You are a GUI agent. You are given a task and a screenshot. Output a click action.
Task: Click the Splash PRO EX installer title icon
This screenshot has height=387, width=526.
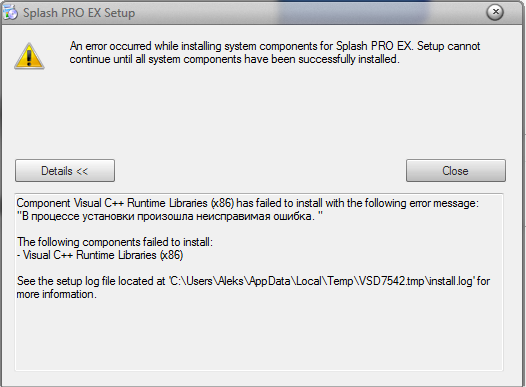click(x=10, y=13)
